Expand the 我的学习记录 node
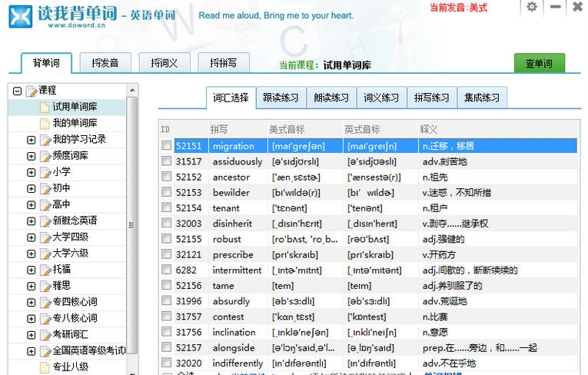This screenshot has height=375, width=588. pos(32,140)
